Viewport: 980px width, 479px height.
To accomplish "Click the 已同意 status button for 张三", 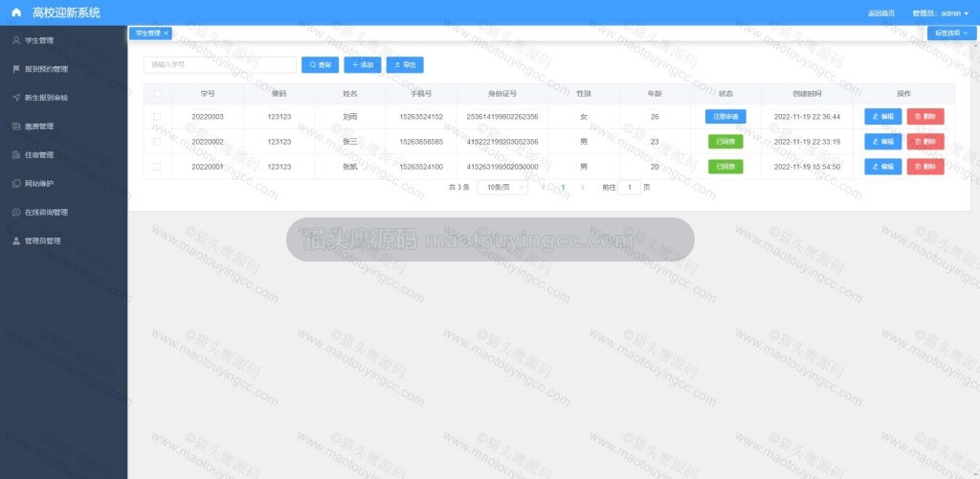I will tap(725, 142).
